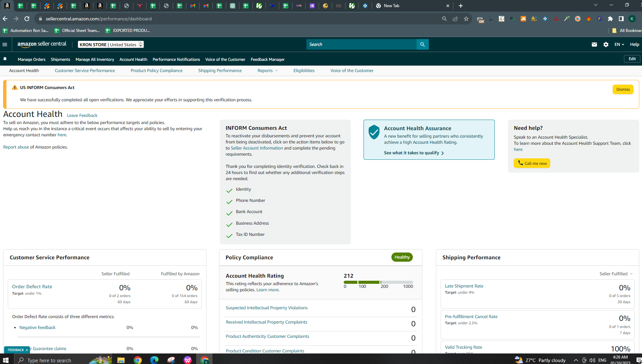Click the browser address bar
This screenshot has height=364, width=642.
pyautogui.click(x=238, y=19)
